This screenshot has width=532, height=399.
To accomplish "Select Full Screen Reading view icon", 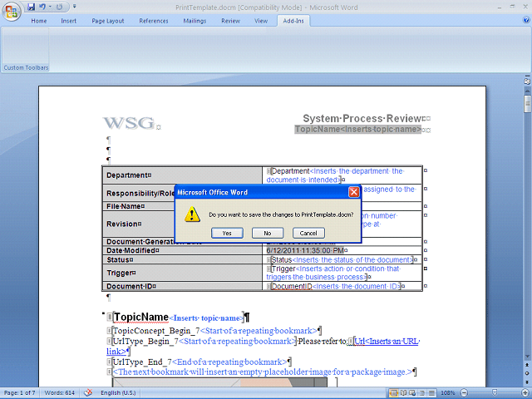I will 403,393.
